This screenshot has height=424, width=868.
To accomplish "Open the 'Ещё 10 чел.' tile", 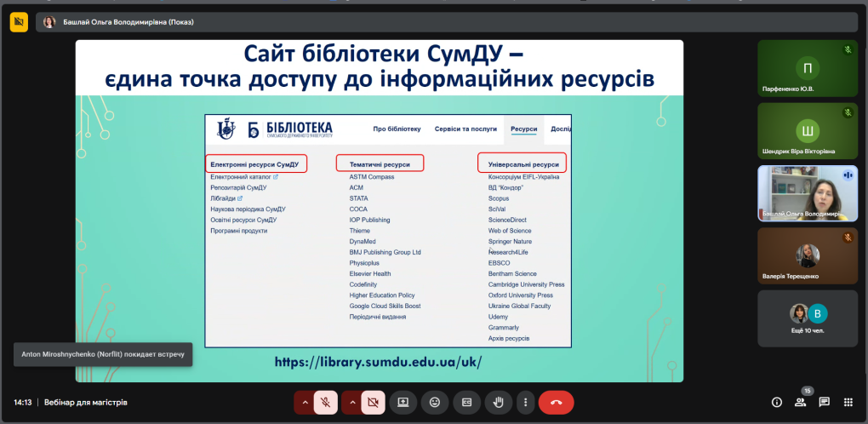I will click(x=808, y=318).
